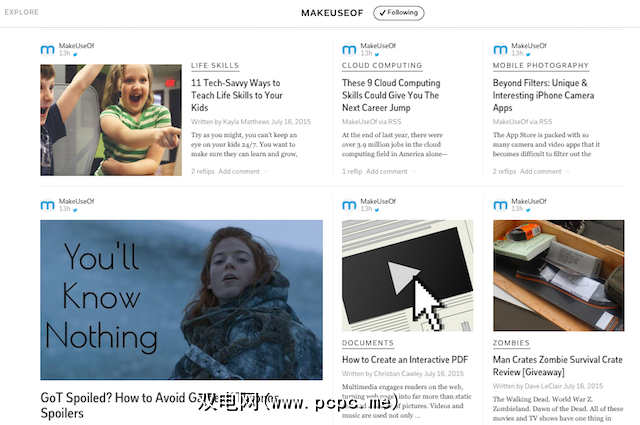Click Add comment on the Life Skills card

(x=239, y=171)
